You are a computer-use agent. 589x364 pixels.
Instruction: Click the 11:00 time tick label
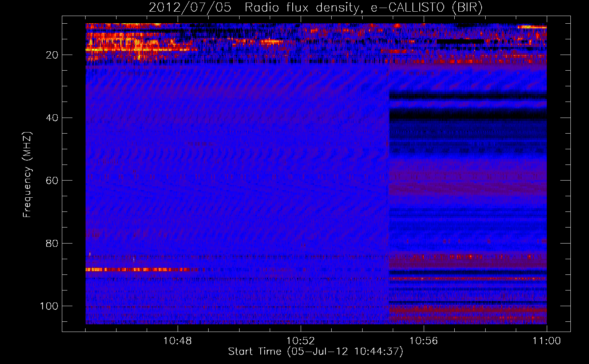pyautogui.click(x=547, y=341)
